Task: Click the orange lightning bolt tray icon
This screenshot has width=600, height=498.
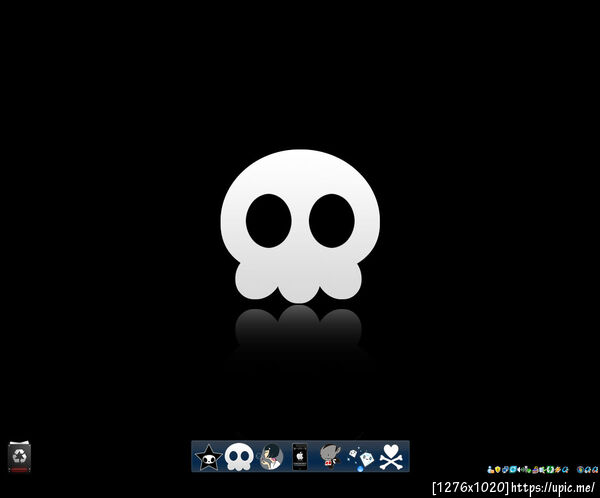Action: click(558, 470)
